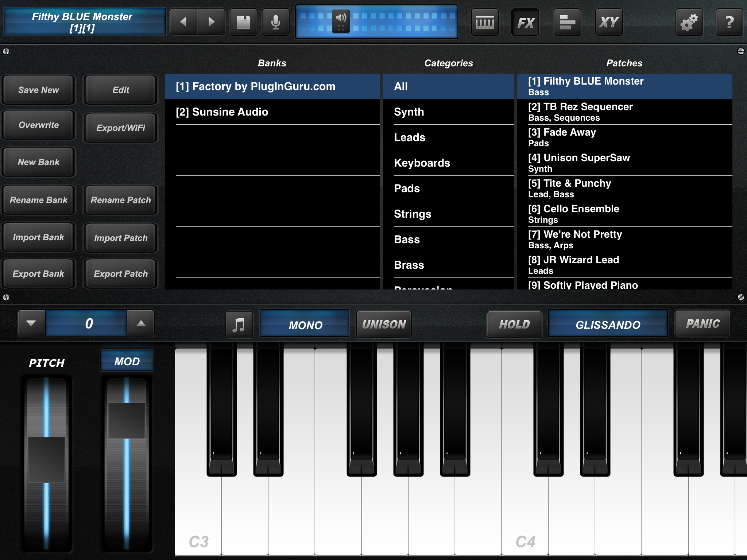Go to next patch with right arrow
The height and width of the screenshot is (560, 747).
pos(211,22)
